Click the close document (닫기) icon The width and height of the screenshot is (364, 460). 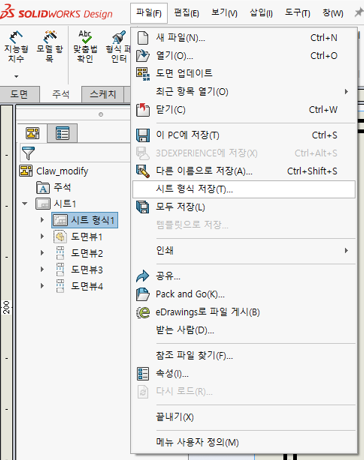143,110
